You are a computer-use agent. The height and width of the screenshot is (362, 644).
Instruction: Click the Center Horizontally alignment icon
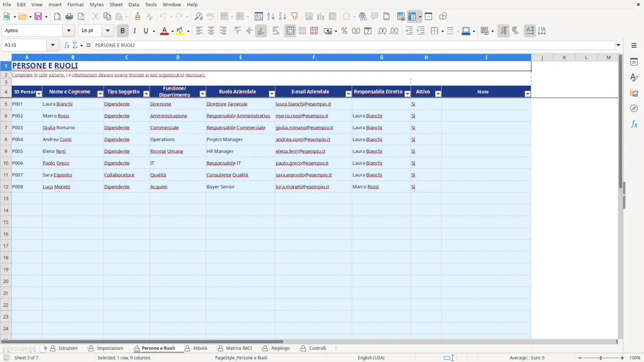211,31
